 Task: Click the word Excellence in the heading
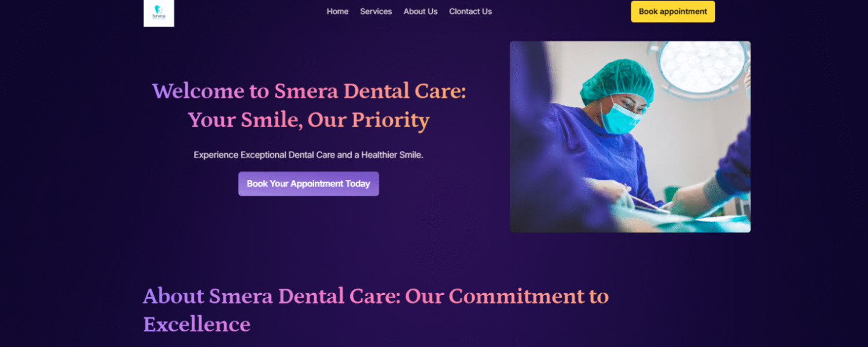pos(197,324)
